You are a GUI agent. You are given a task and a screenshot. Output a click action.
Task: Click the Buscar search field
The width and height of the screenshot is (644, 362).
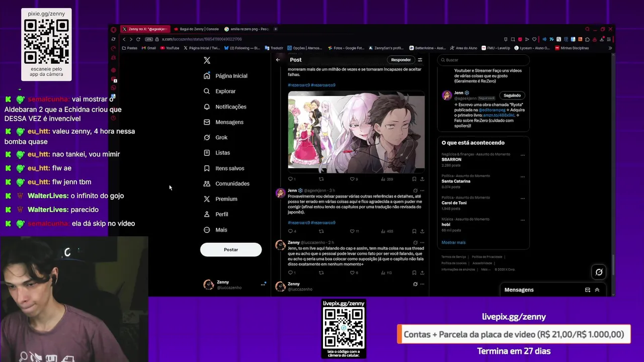(482, 60)
